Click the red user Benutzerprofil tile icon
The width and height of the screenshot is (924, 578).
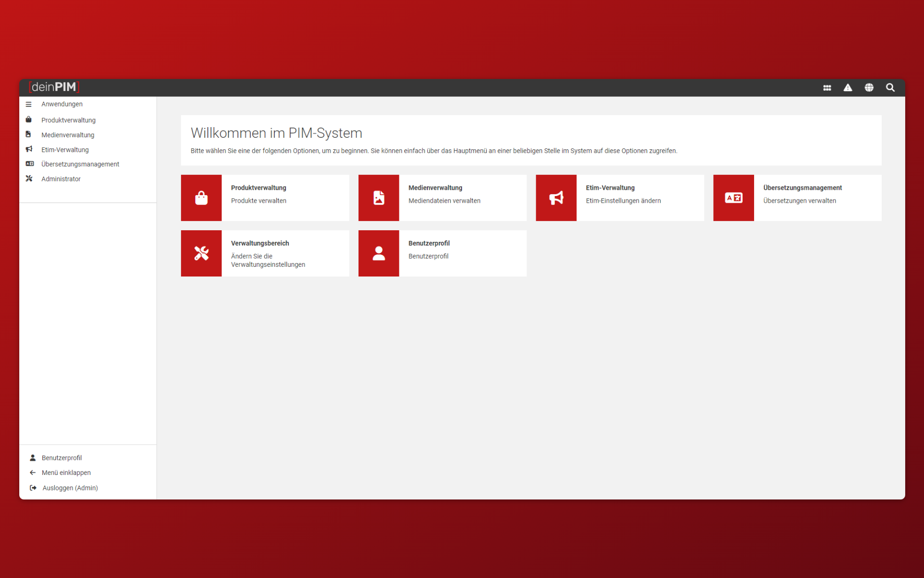379,253
